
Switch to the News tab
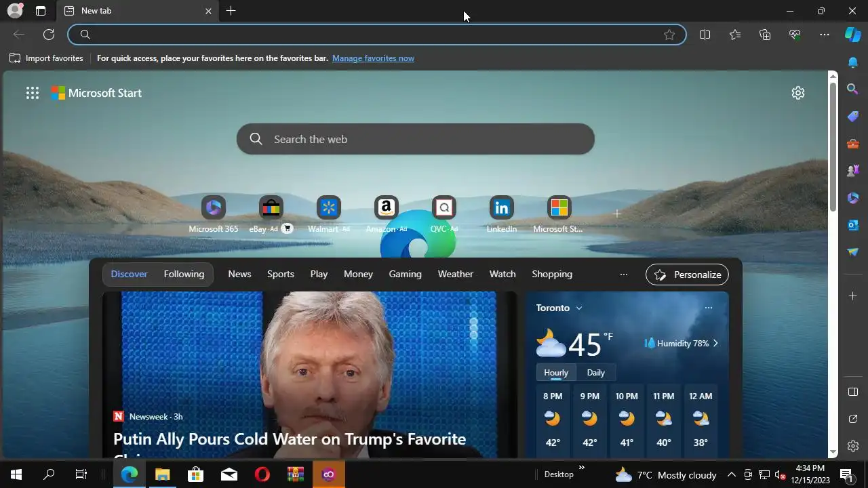point(239,274)
